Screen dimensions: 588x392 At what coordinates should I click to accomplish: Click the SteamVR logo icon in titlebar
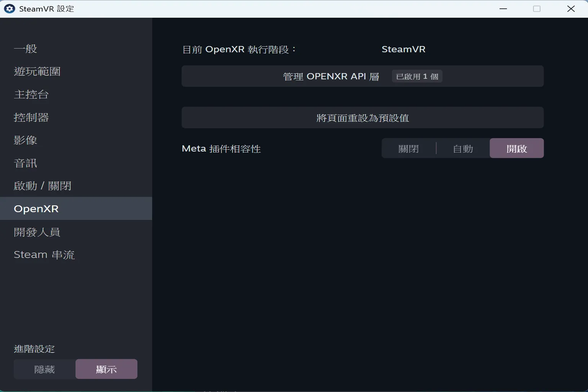[x=9, y=8]
